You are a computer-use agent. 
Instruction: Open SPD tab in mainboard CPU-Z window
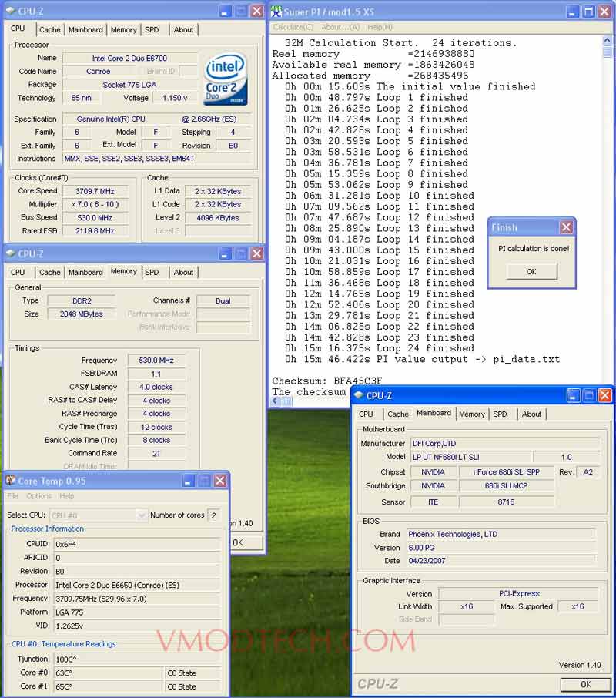tap(500, 414)
